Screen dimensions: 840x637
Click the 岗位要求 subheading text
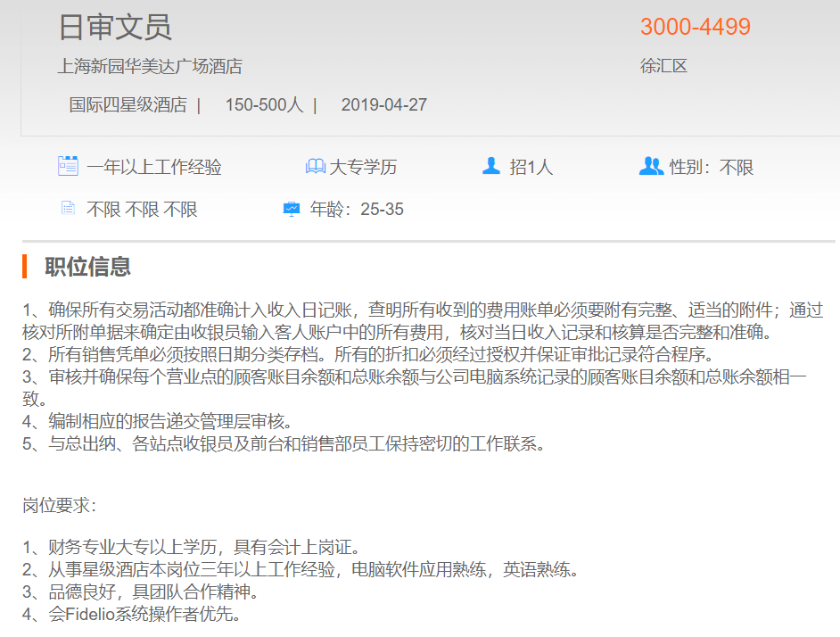(59, 506)
